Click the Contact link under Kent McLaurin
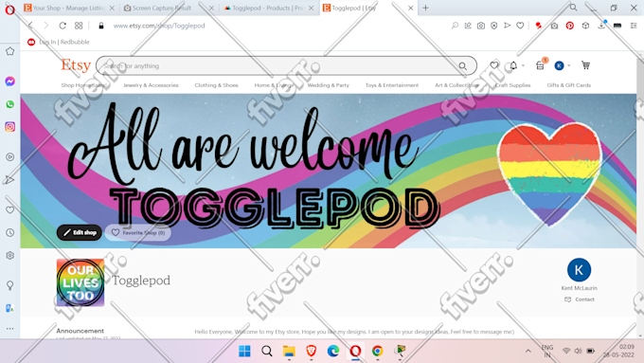Viewport: 644px width, 363px height. 579,299
